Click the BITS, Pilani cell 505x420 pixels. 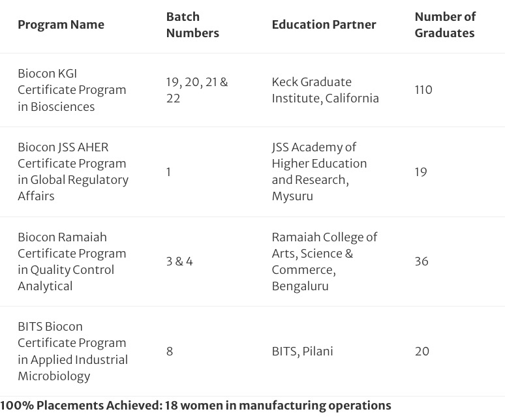tap(302, 352)
